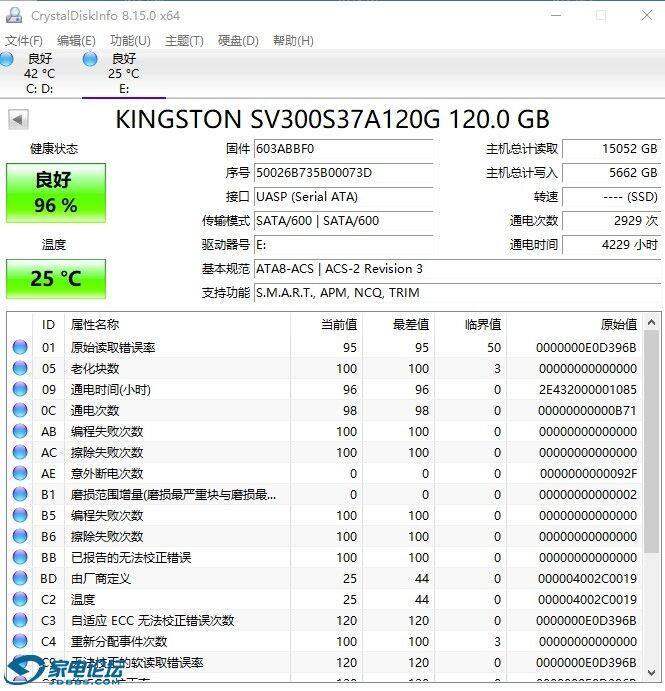665x691 pixels.
Task: Click the scroll up arrow of attribute list
Action: point(651,323)
